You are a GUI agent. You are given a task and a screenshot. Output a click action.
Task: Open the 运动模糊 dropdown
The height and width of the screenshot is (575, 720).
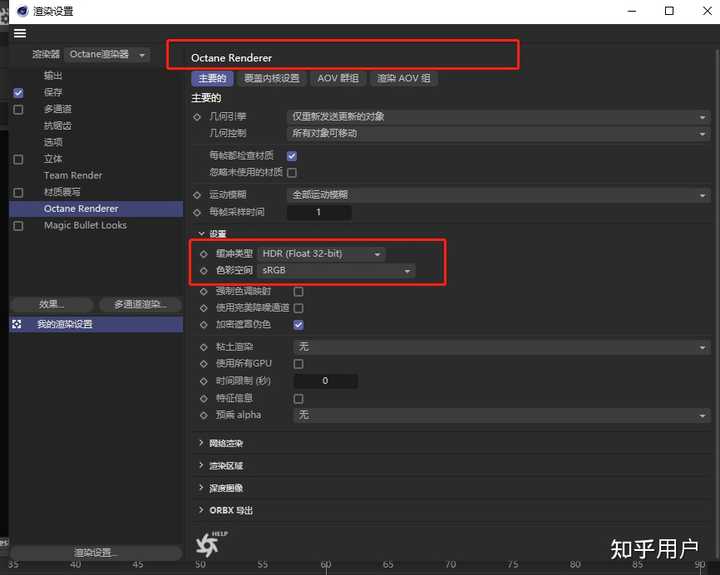coord(499,195)
